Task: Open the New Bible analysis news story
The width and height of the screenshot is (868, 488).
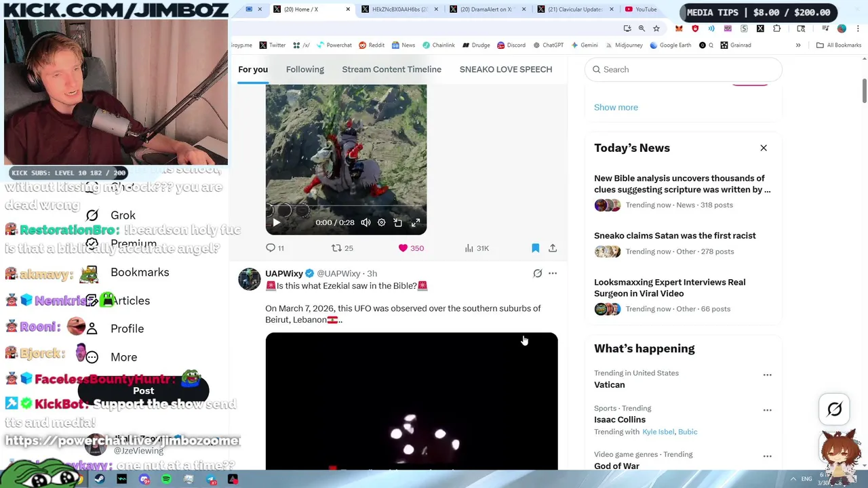Action: click(682, 184)
